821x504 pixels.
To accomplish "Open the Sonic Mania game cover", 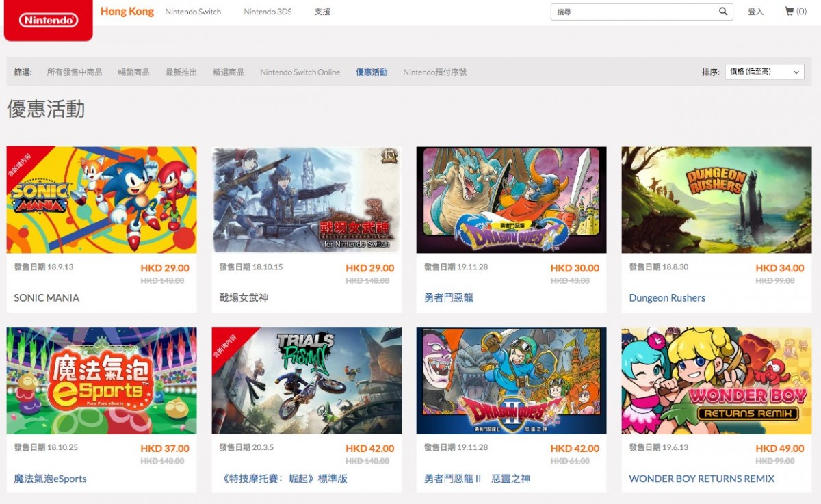I will [101, 200].
